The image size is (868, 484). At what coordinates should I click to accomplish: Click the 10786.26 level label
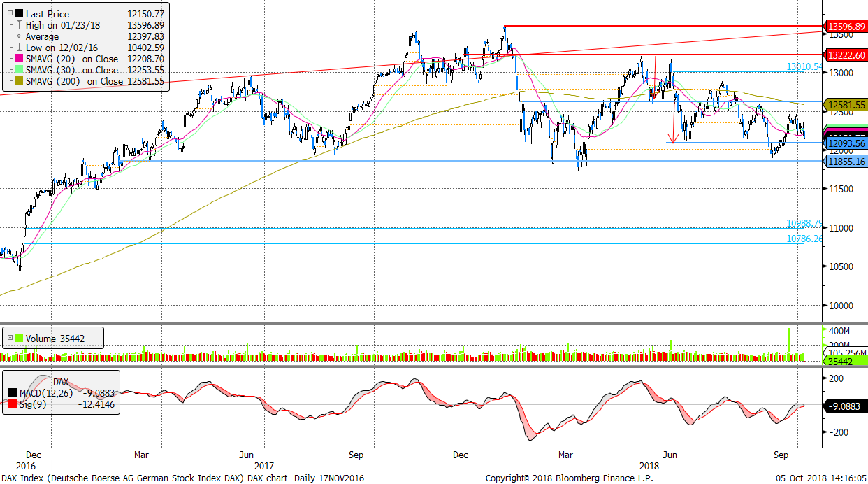(x=804, y=239)
